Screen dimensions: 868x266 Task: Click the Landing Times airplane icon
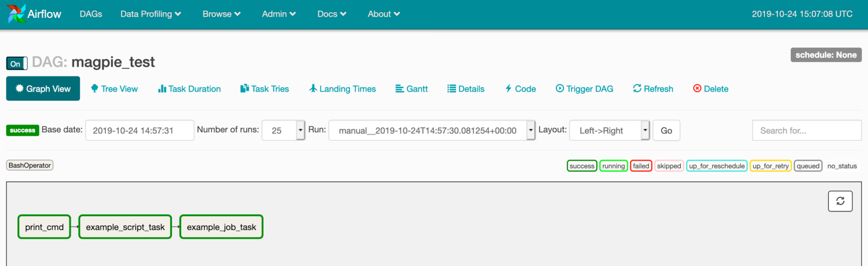(x=313, y=89)
